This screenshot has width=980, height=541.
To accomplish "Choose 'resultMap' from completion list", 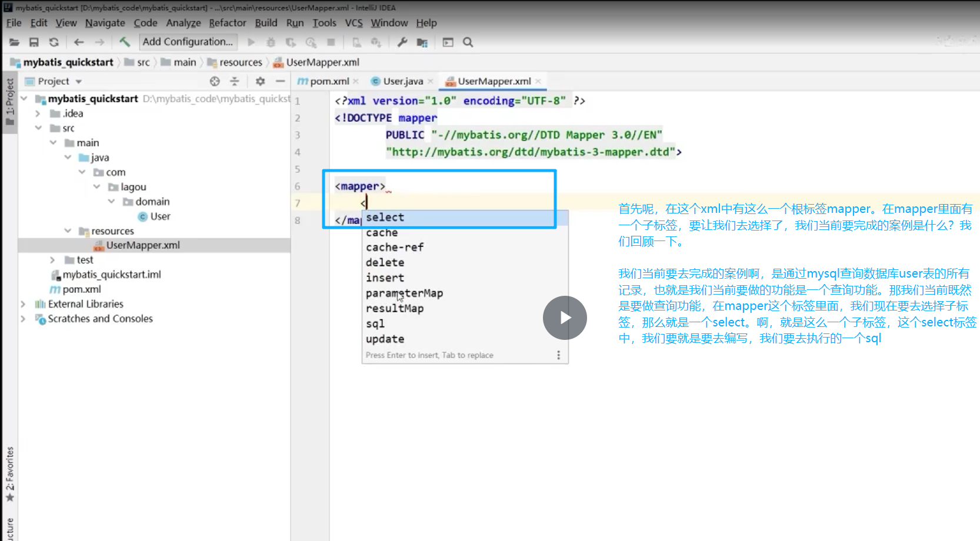I will [x=465, y=309].
